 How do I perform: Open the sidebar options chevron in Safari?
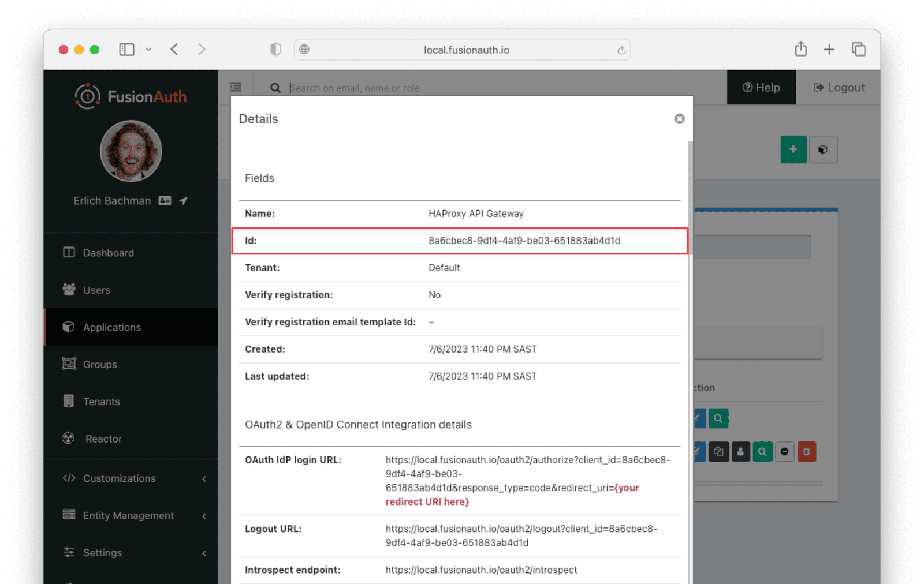148,50
